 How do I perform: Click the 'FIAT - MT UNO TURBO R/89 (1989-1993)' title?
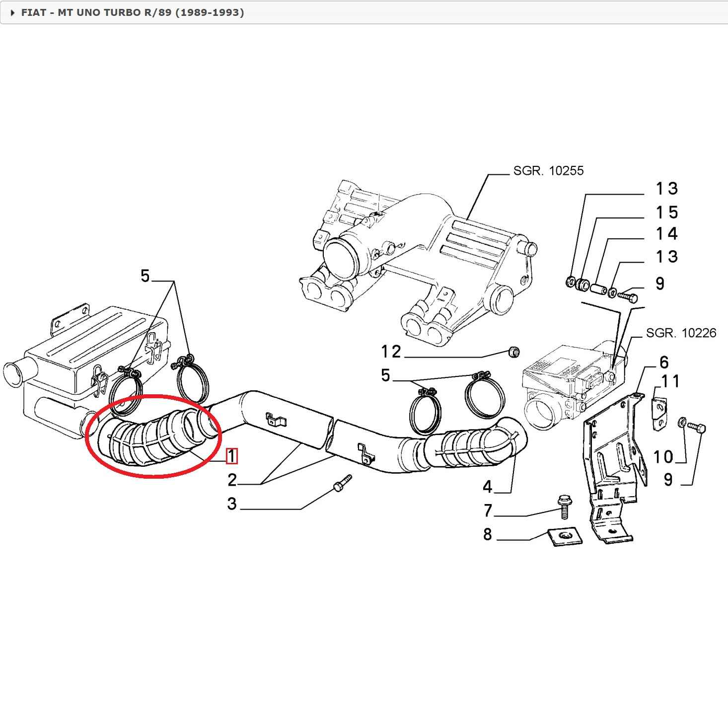(133, 12)
